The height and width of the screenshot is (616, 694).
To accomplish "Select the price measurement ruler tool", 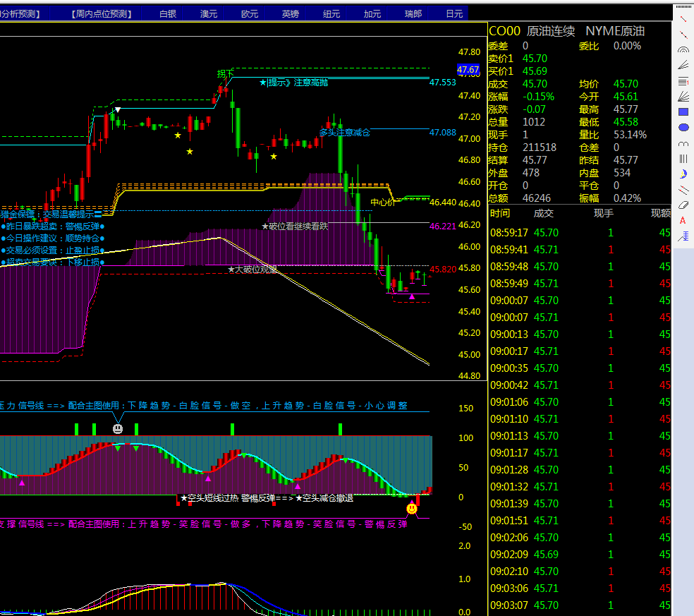I will [683, 236].
